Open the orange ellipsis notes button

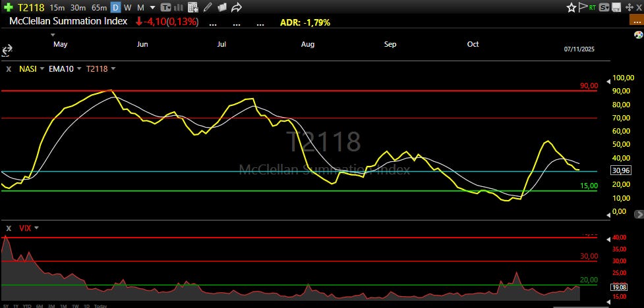pyautogui.click(x=637, y=19)
